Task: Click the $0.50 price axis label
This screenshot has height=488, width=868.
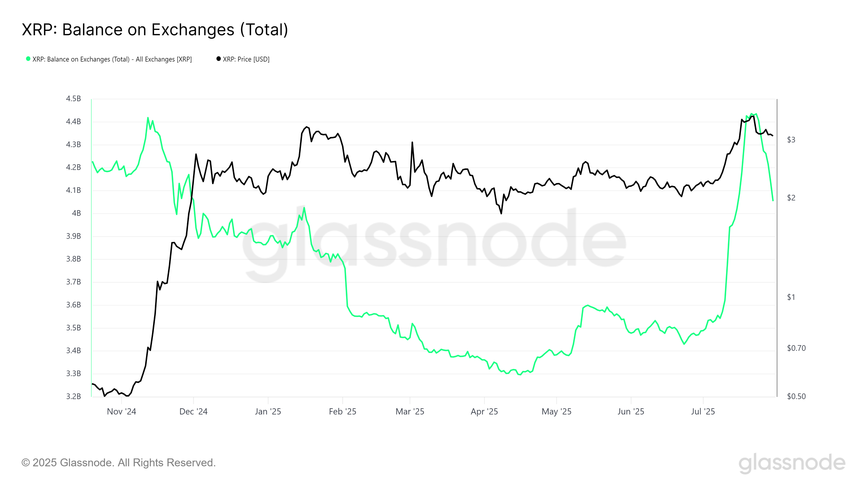Action: click(x=796, y=396)
